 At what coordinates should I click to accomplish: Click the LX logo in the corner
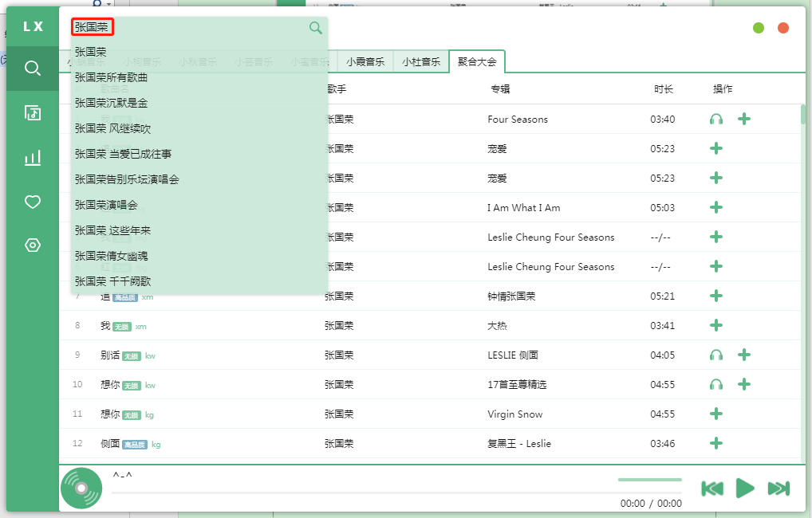coord(32,26)
